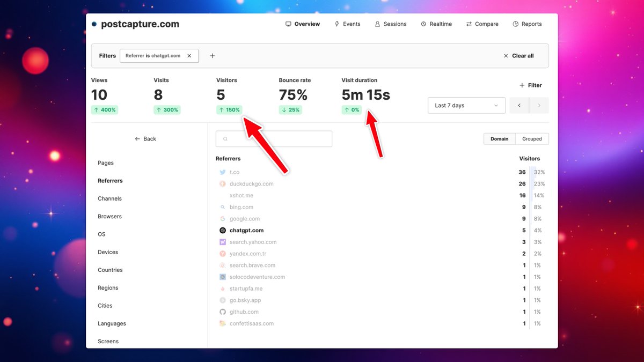Select OS in sidebar
644x362 pixels.
pos(101,234)
